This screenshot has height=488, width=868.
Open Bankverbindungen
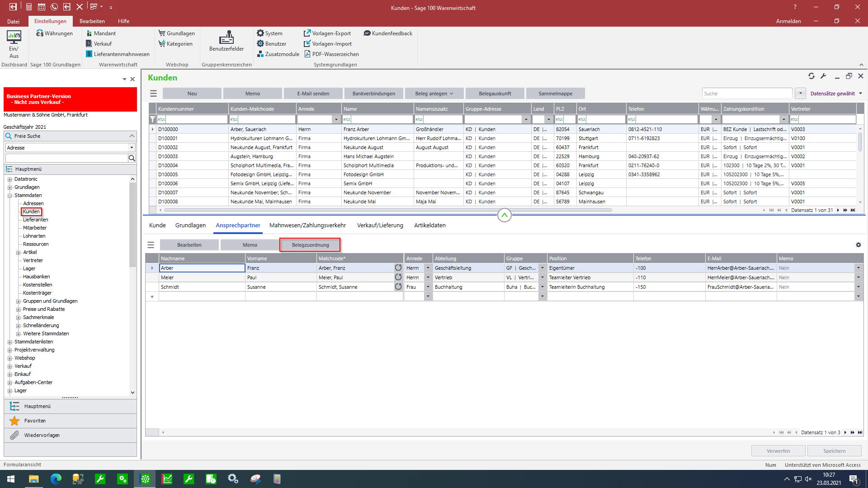point(374,94)
